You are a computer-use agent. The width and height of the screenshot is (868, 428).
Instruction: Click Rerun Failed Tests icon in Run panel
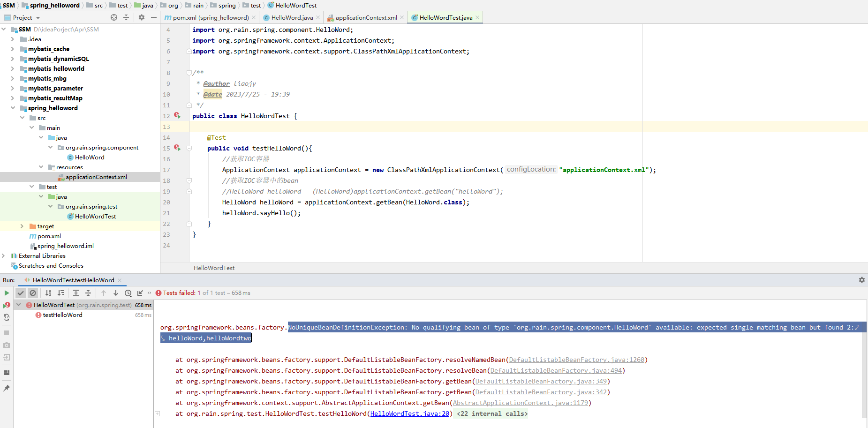tap(7, 305)
